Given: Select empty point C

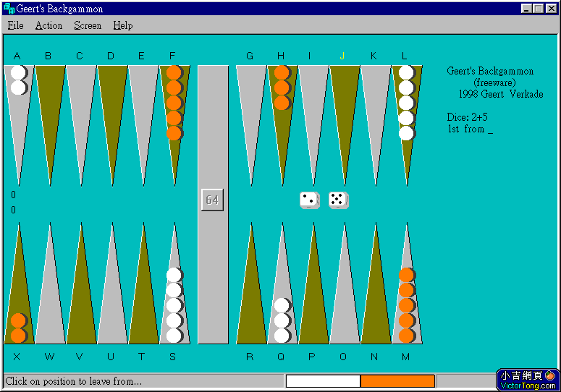Looking at the screenshot, I should (81, 126).
